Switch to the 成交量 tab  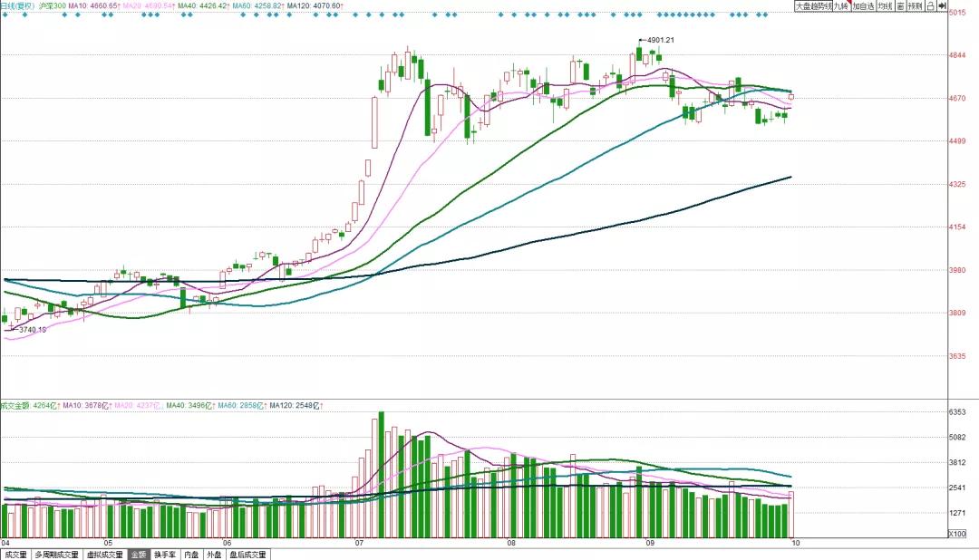tap(15, 555)
